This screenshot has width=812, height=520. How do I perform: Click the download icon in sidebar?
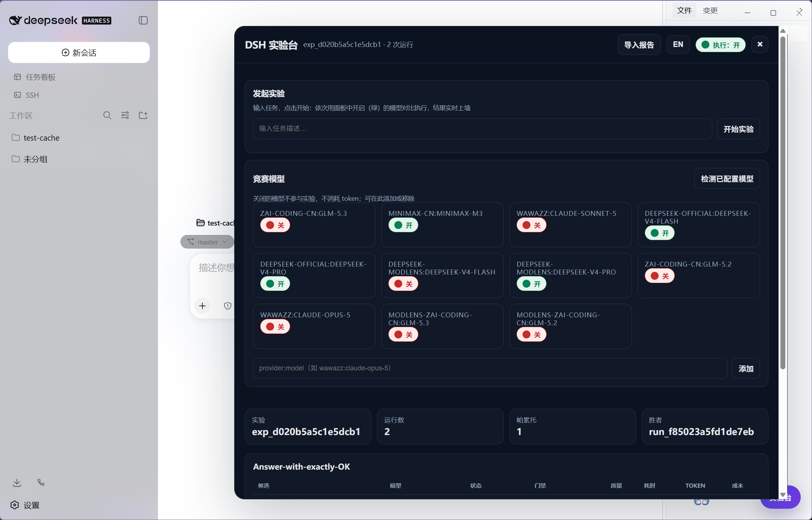click(x=17, y=482)
